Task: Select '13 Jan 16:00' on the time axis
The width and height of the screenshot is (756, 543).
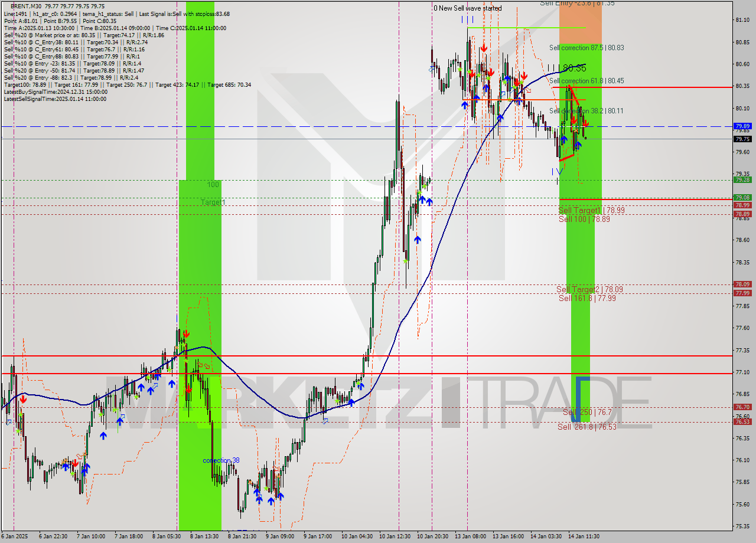Action: click(509, 537)
